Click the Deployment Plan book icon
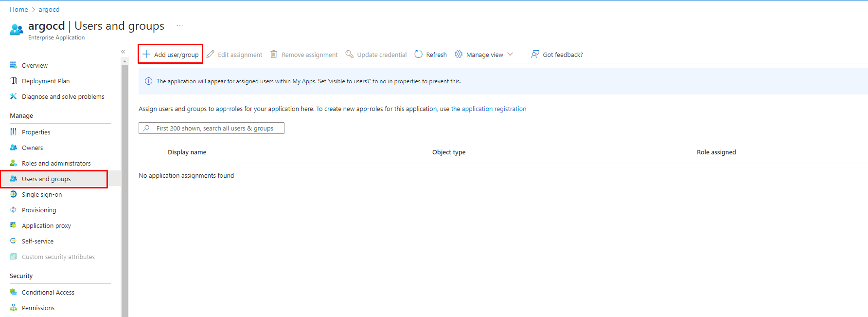Image resolution: width=868 pixels, height=317 pixels. pyautogui.click(x=13, y=81)
